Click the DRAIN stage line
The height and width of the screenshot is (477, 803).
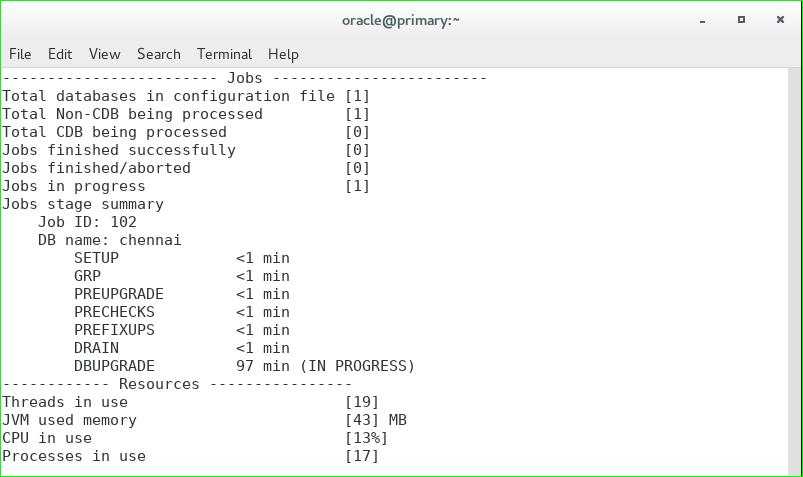tap(181, 348)
